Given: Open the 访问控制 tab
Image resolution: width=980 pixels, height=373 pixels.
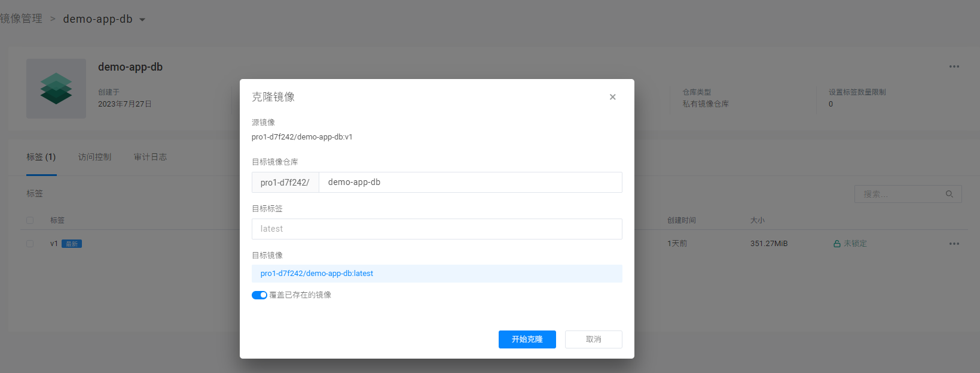Looking at the screenshot, I should 94,157.
